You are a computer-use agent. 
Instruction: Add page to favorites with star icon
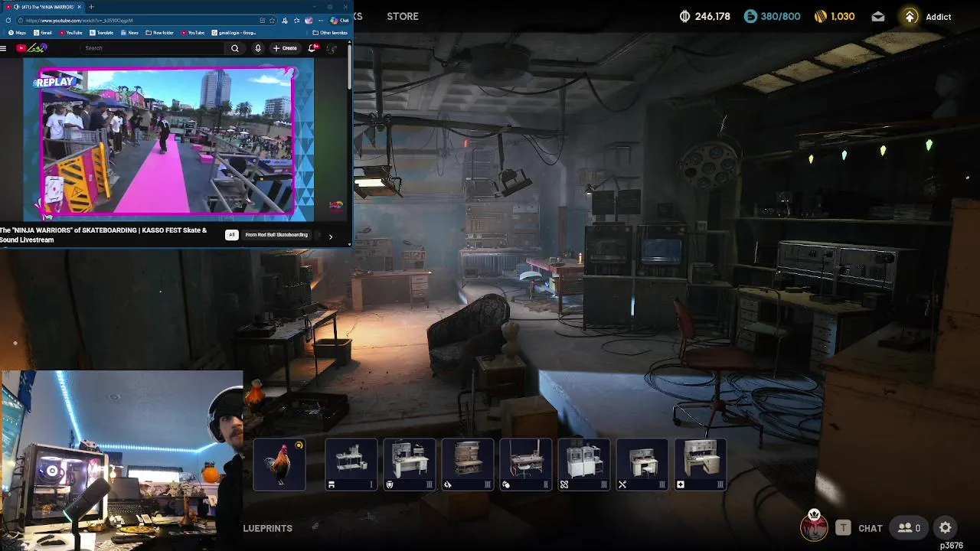coord(272,21)
